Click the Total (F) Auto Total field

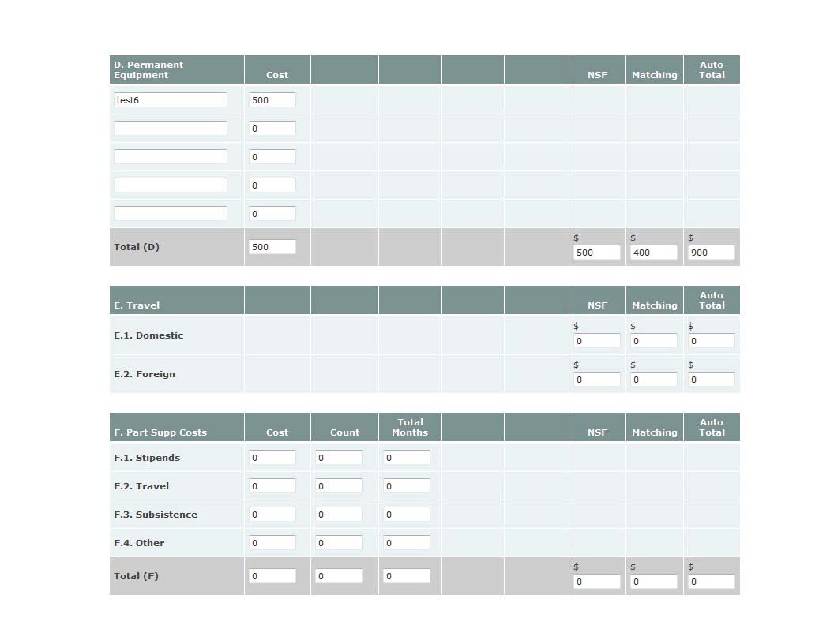pos(711,582)
